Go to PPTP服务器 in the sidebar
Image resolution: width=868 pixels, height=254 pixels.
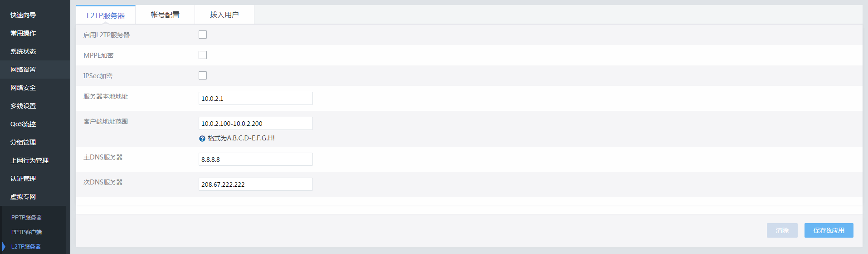(x=26, y=218)
